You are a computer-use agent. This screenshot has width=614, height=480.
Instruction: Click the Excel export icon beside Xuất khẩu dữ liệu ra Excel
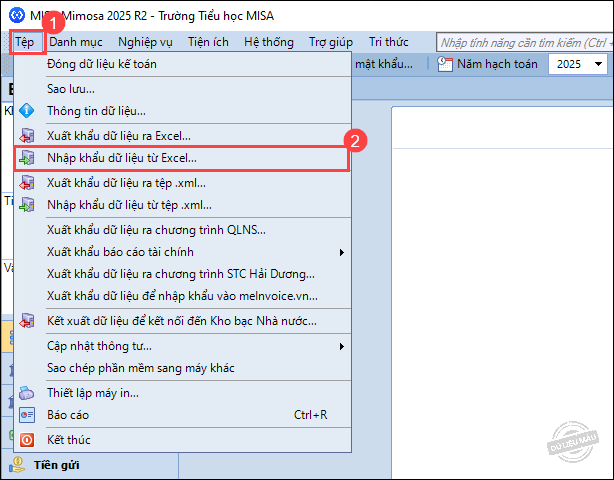(27, 136)
